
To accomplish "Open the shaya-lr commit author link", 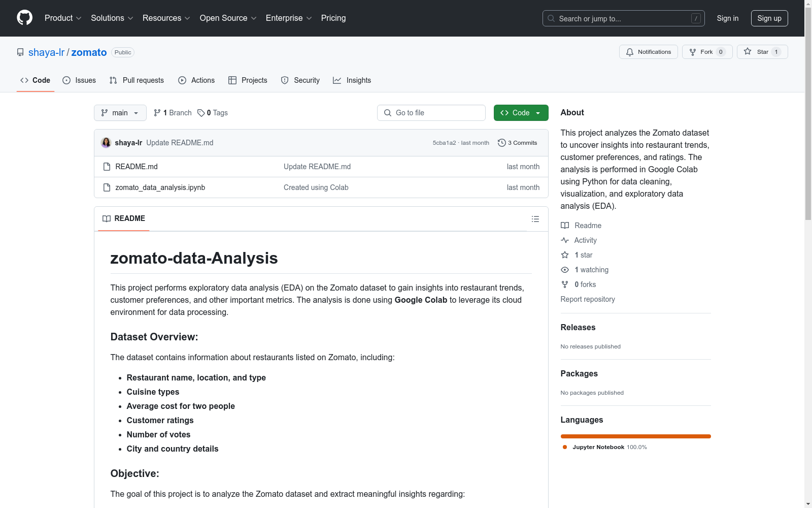I will (128, 143).
